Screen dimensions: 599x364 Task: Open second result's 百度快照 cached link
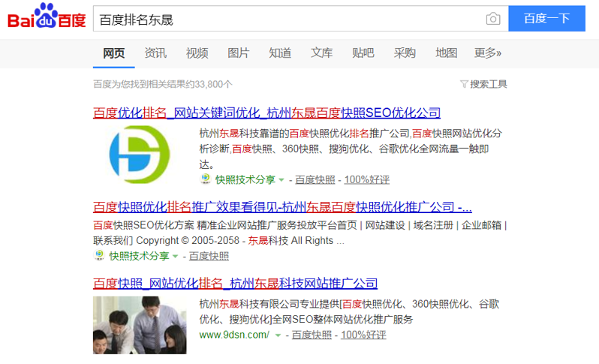(209, 256)
